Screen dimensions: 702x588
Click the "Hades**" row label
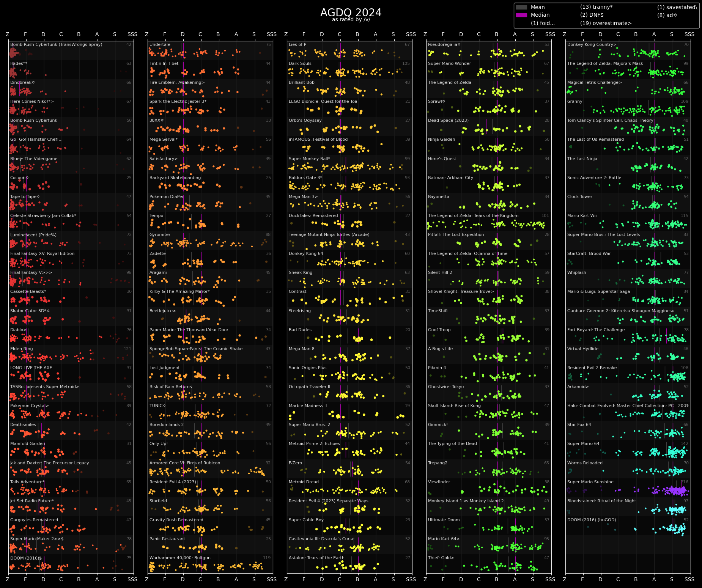(x=19, y=64)
